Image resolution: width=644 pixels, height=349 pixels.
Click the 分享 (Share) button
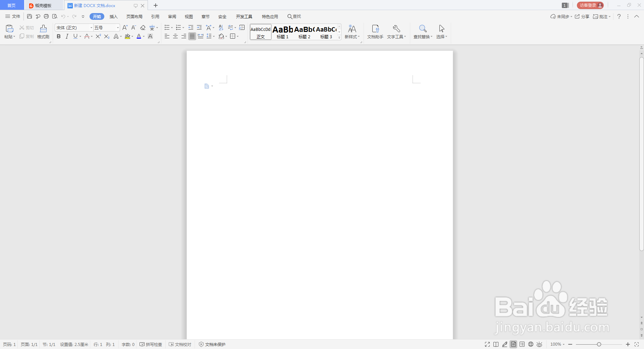coord(582,16)
